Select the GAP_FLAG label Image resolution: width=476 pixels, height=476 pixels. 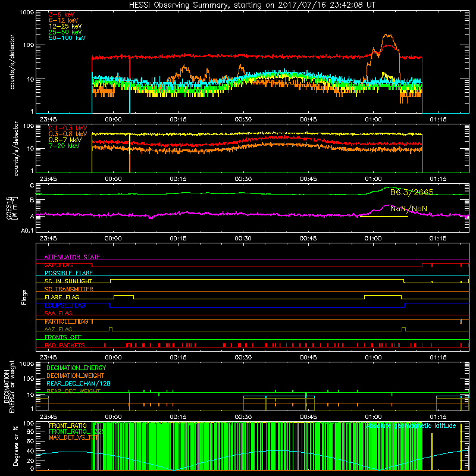coord(58,265)
